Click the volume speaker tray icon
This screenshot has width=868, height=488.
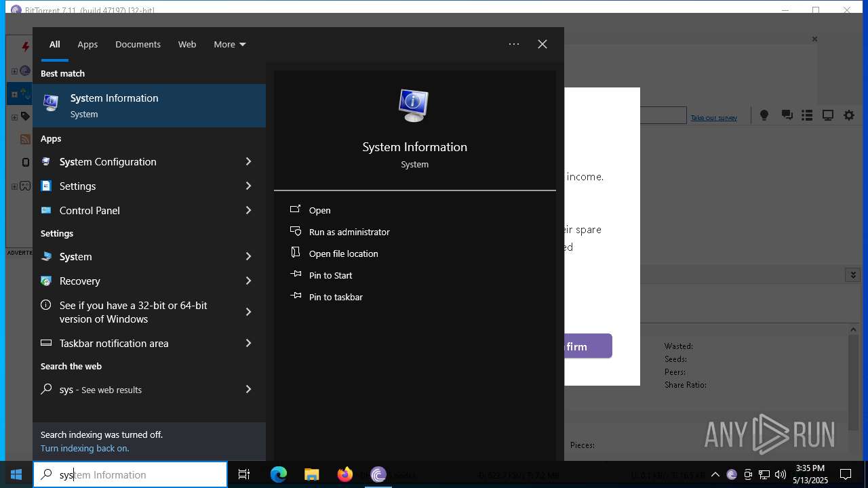coord(781,474)
